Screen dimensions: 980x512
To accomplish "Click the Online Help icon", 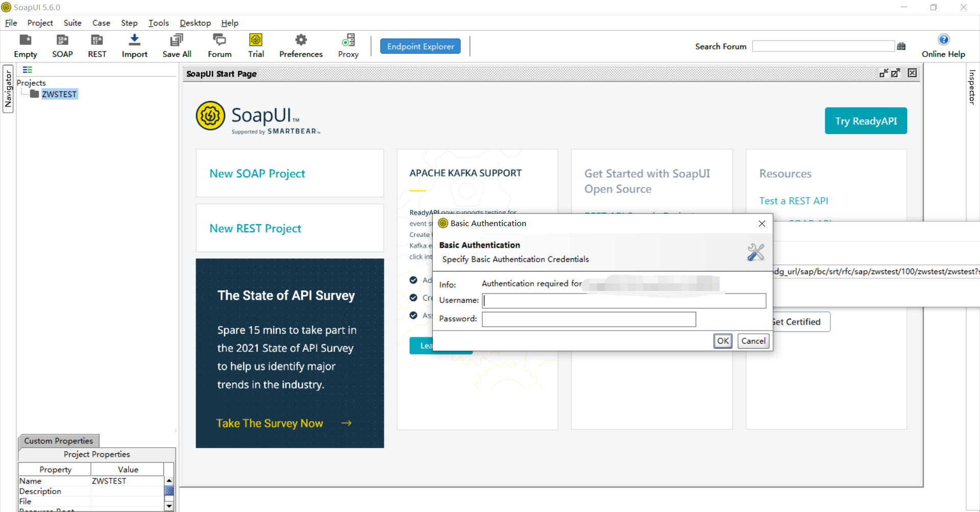I will 944,45.
